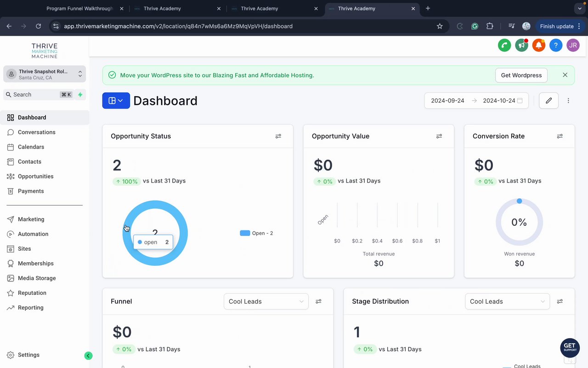Open Stage Distribution Cool Leads dropdown

point(507,302)
